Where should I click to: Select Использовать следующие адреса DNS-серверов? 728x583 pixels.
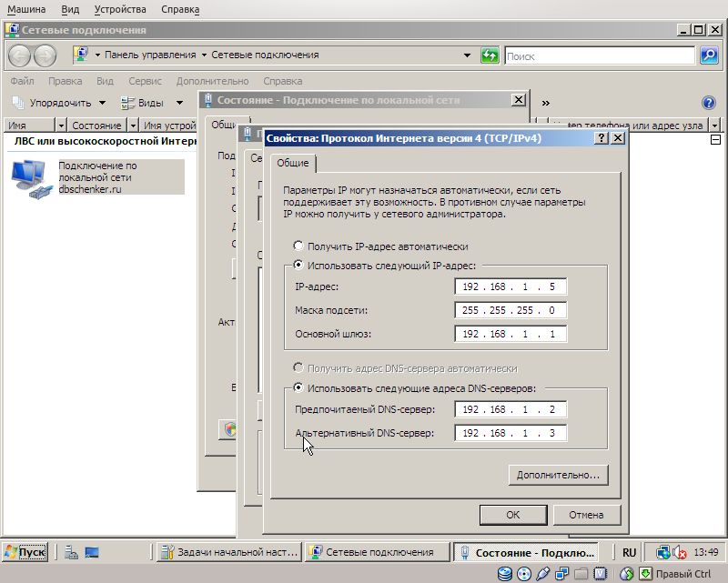tap(298, 387)
